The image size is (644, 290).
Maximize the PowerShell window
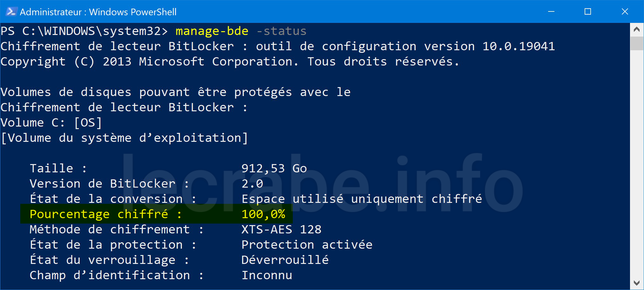click(588, 12)
